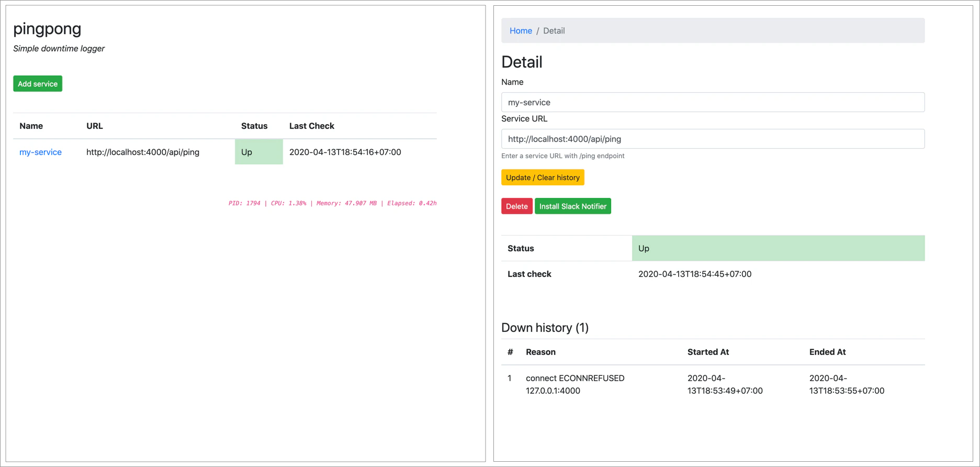This screenshot has width=980, height=467.
Task: Click the green Add service button
Action: pyautogui.click(x=38, y=84)
